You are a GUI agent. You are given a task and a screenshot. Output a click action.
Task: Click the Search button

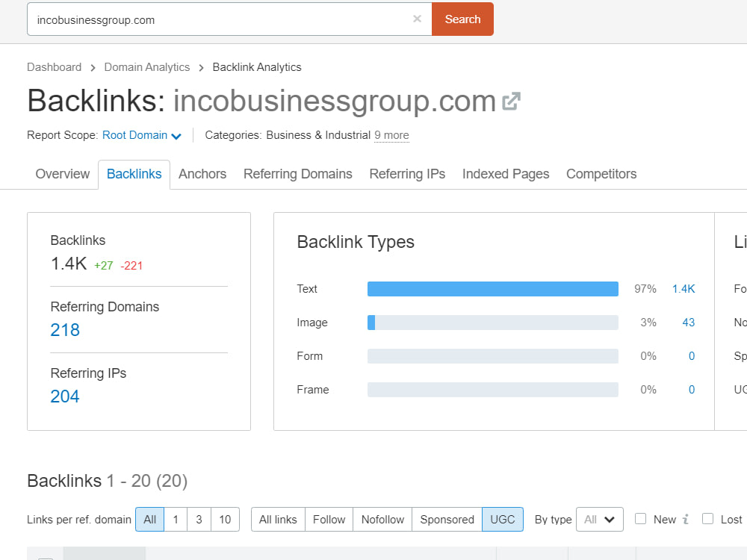point(462,19)
